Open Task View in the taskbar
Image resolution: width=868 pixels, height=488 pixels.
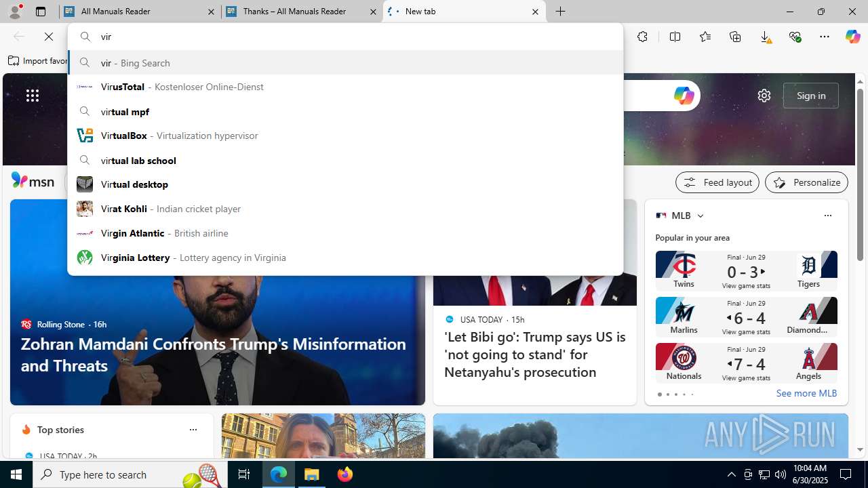pos(244,474)
